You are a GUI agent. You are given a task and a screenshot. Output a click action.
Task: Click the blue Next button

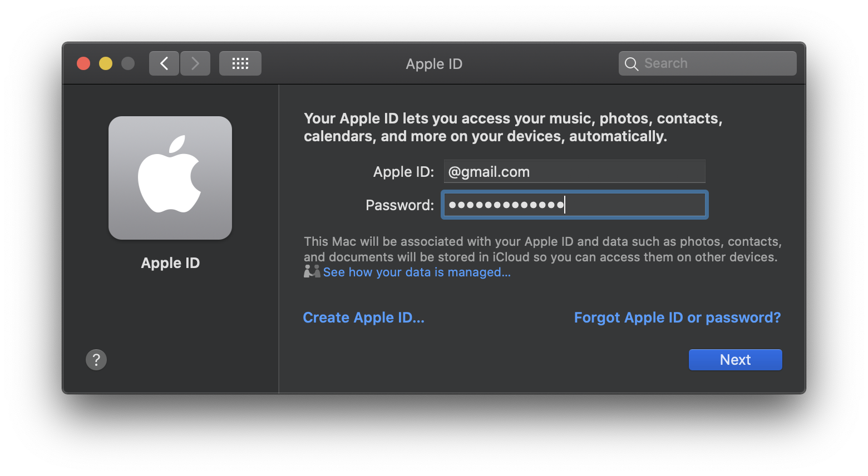coord(736,360)
